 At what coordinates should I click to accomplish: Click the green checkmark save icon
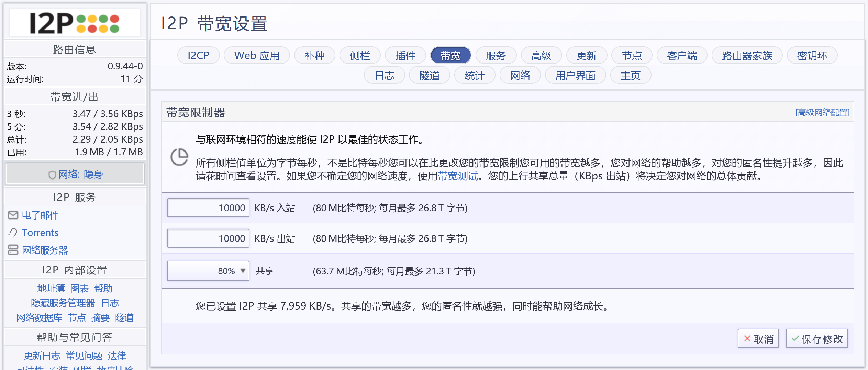tap(795, 339)
